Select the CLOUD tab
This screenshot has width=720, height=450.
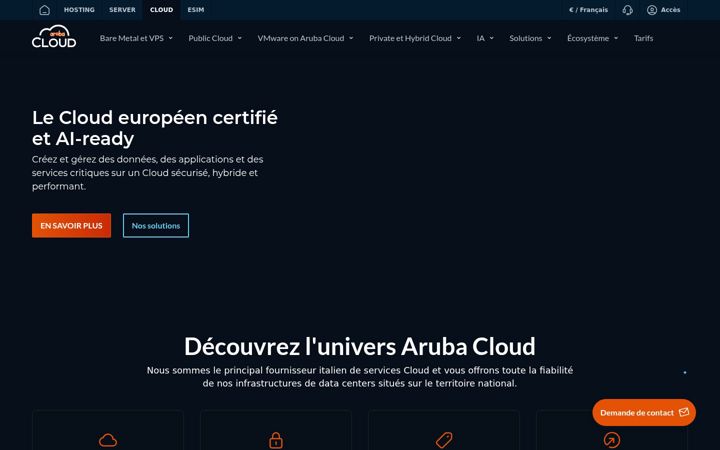162,10
